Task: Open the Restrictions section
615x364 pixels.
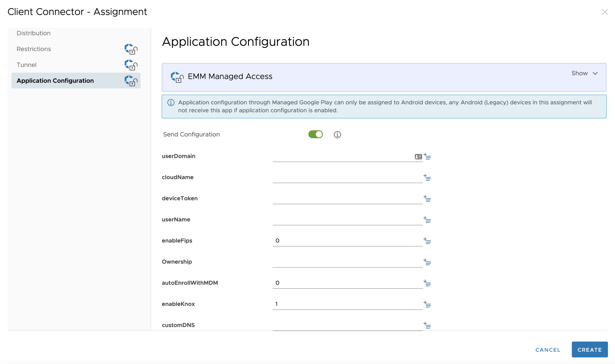Action: click(x=34, y=49)
